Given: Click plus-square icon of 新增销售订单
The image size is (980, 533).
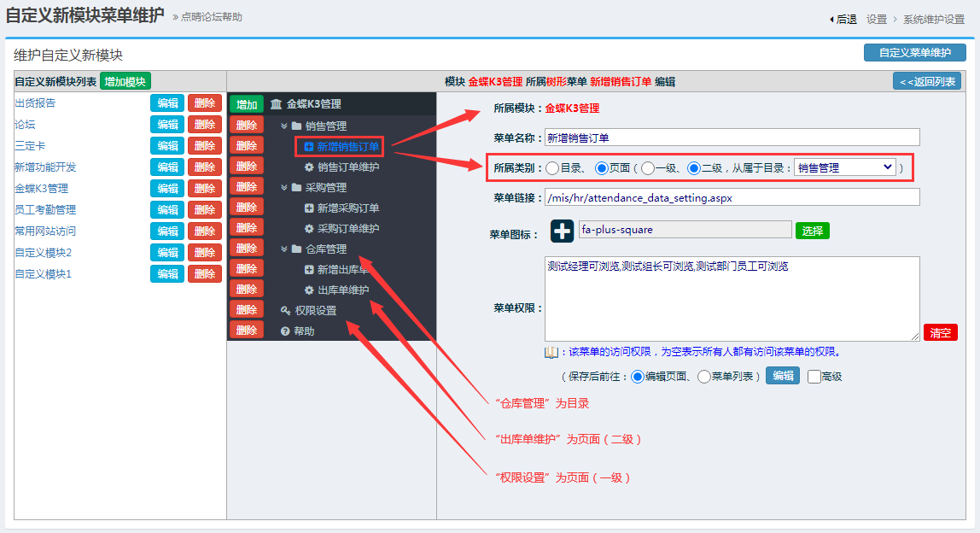Looking at the screenshot, I should click(x=309, y=146).
